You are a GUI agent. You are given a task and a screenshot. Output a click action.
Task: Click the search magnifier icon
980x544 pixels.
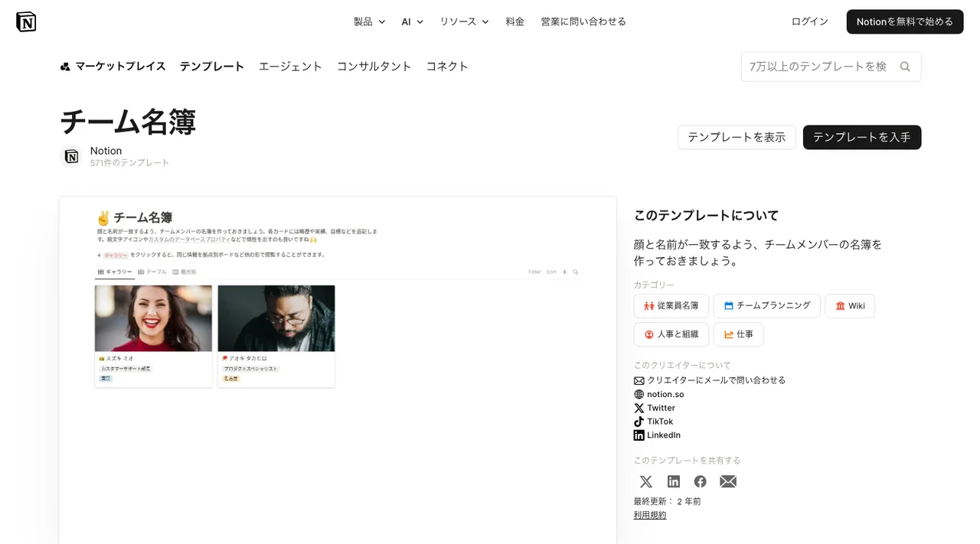[x=905, y=67]
